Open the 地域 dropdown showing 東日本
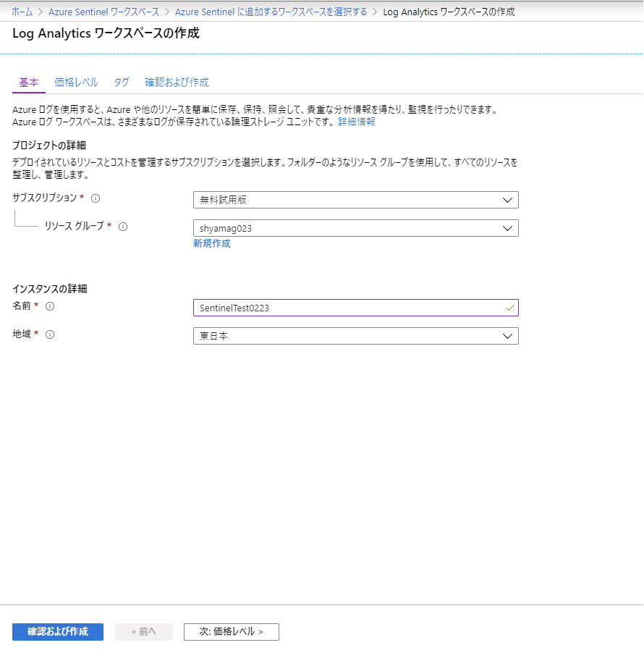This screenshot has height=653, width=644. 356,336
